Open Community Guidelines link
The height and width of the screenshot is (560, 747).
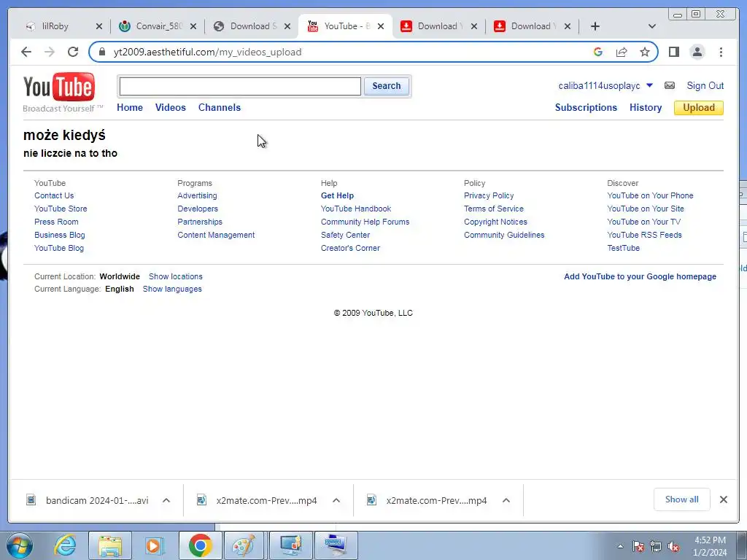tap(504, 236)
